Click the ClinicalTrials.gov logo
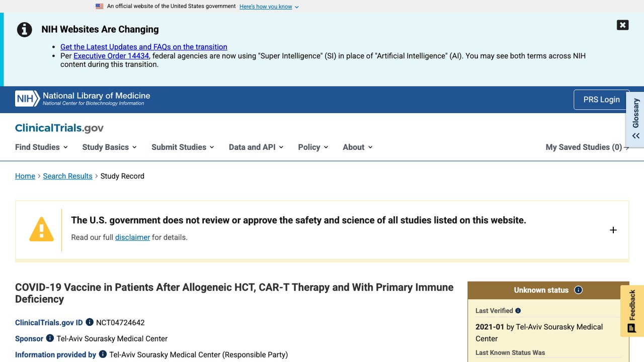This screenshot has width=644, height=362. tap(59, 128)
